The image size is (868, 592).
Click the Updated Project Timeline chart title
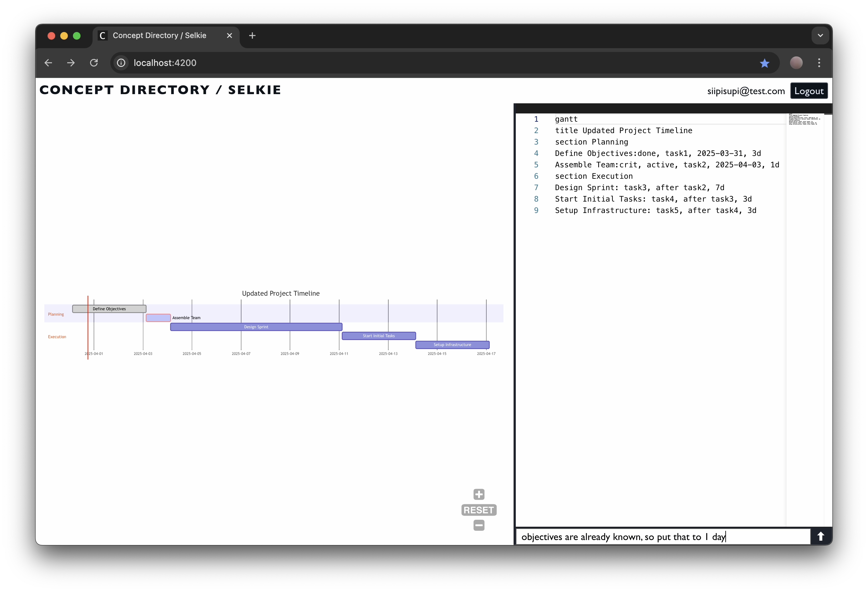pos(281,293)
